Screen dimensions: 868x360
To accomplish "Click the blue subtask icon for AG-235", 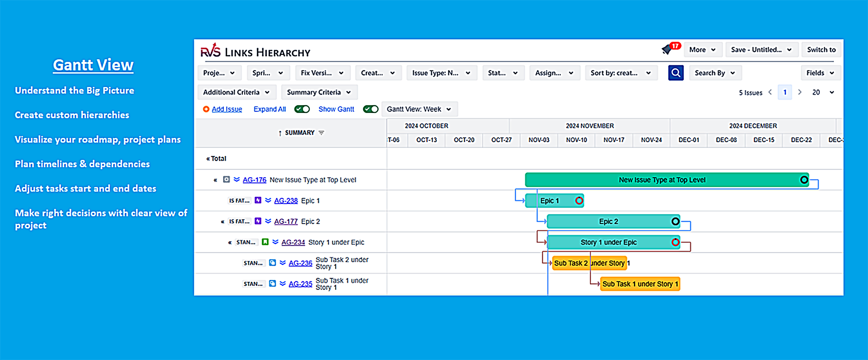I will coord(272,284).
